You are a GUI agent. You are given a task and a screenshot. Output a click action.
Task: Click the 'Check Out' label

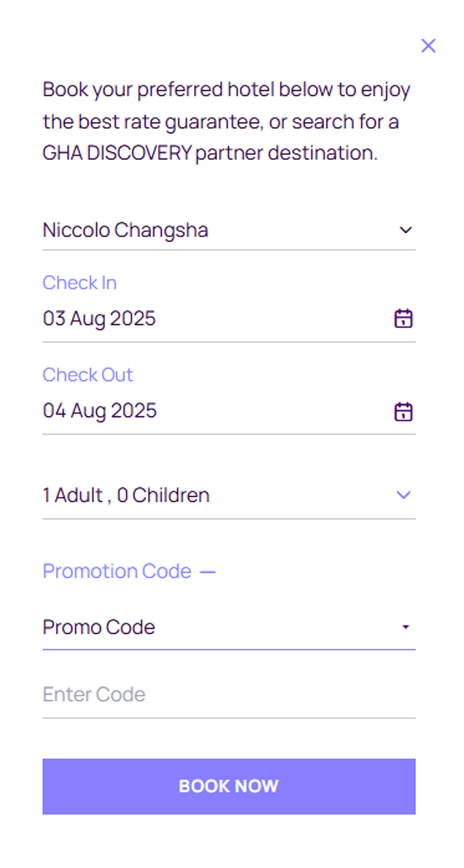pyautogui.click(x=88, y=375)
